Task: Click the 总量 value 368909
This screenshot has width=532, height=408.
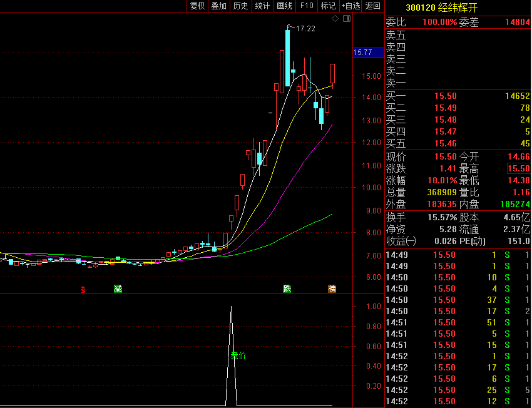Action: (x=442, y=192)
